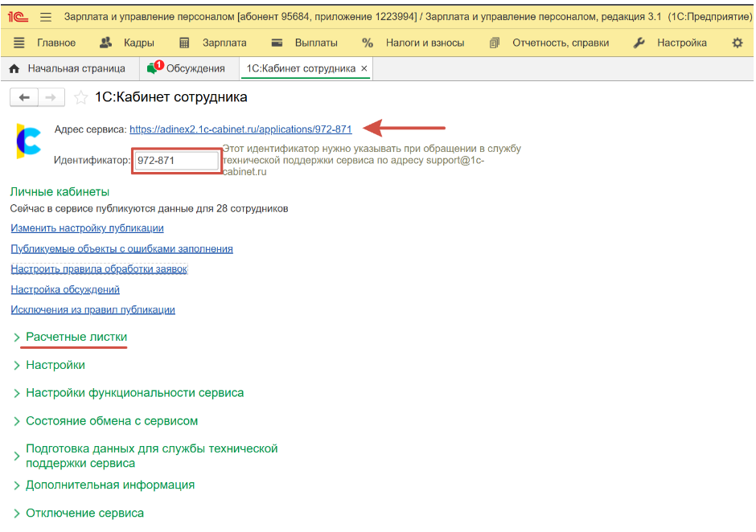Viewport: 756px width, 532px height.
Task: Click the home icon of Начальная страница
Action: click(x=14, y=69)
